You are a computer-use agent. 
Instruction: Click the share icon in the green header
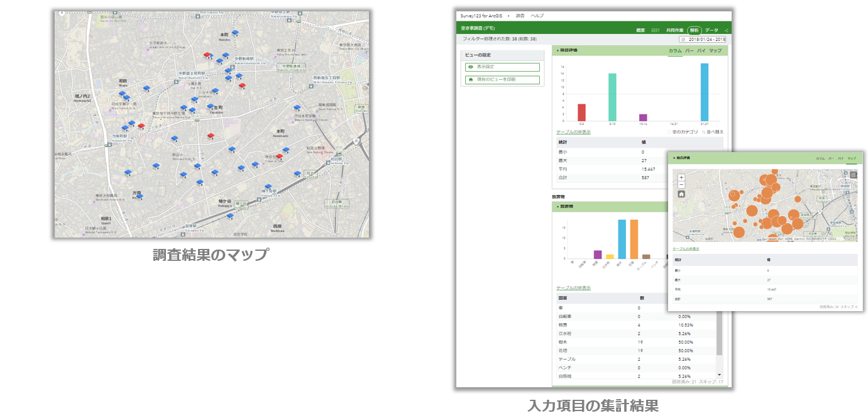click(726, 31)
